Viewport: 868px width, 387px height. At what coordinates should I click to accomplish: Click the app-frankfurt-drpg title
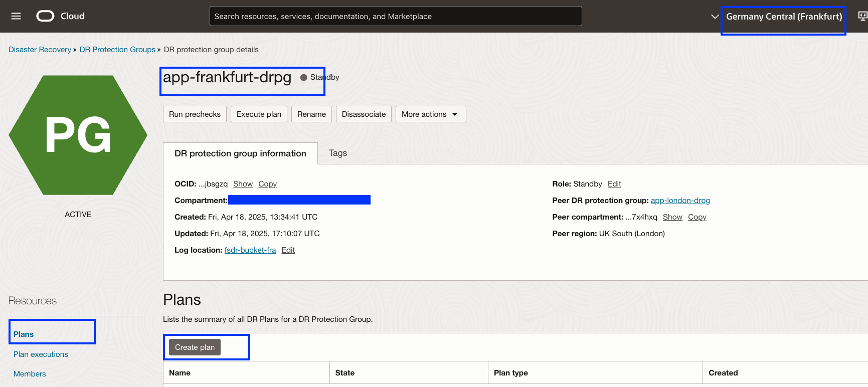(x=227, y=77)
